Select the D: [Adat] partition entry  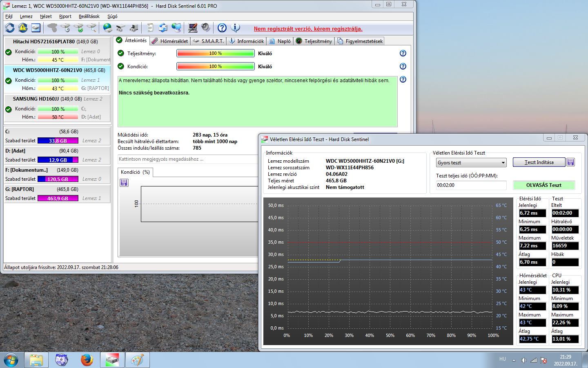(x=57, y=155)
